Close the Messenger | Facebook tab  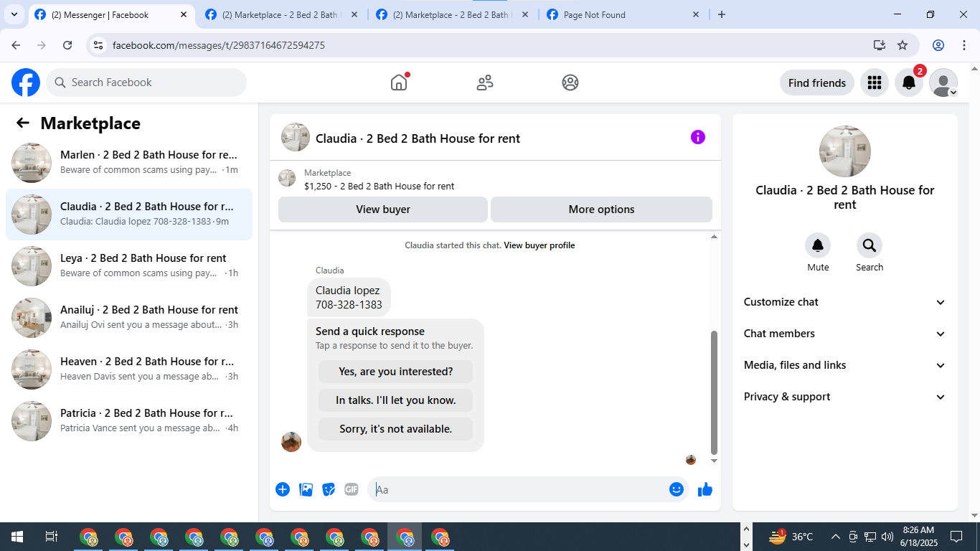point(183,14)
